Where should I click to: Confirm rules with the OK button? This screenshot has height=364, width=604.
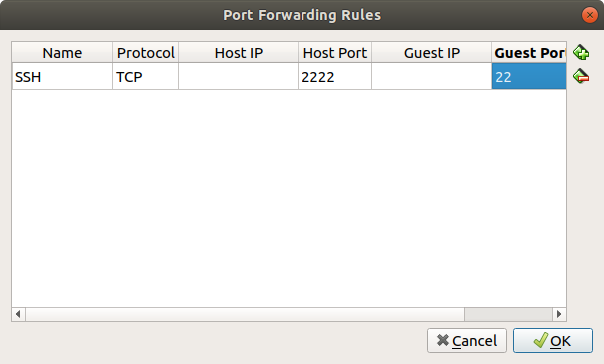[x=553, y=340]
